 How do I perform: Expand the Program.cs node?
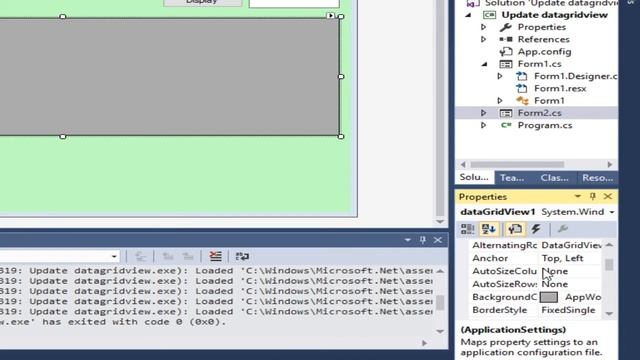point(484,125)
